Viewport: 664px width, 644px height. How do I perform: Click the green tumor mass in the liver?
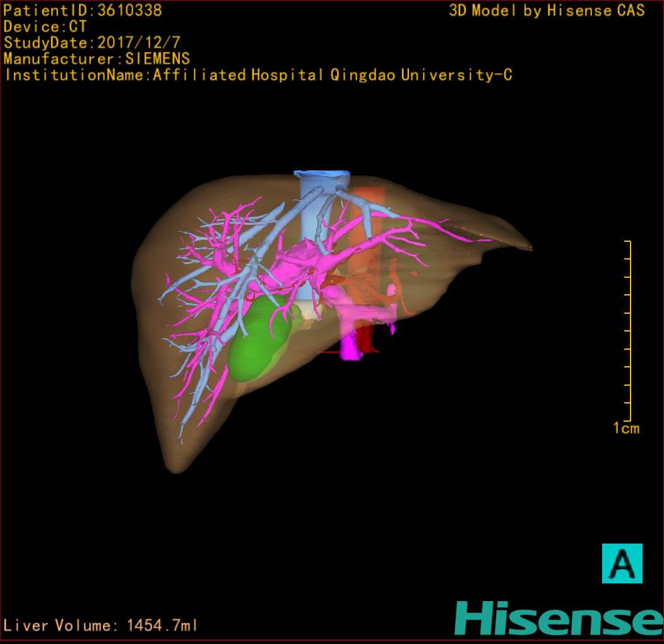[261, 338]
